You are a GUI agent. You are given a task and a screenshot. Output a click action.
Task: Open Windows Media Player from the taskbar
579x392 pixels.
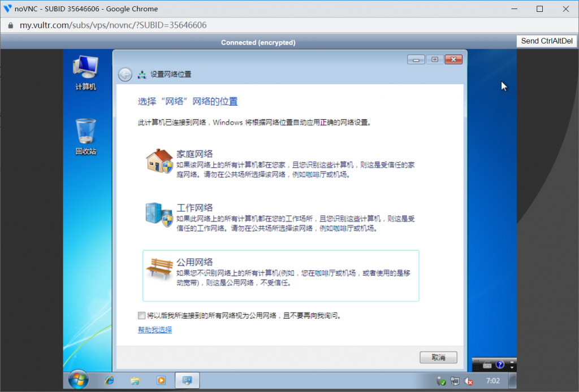pos(161,381)
